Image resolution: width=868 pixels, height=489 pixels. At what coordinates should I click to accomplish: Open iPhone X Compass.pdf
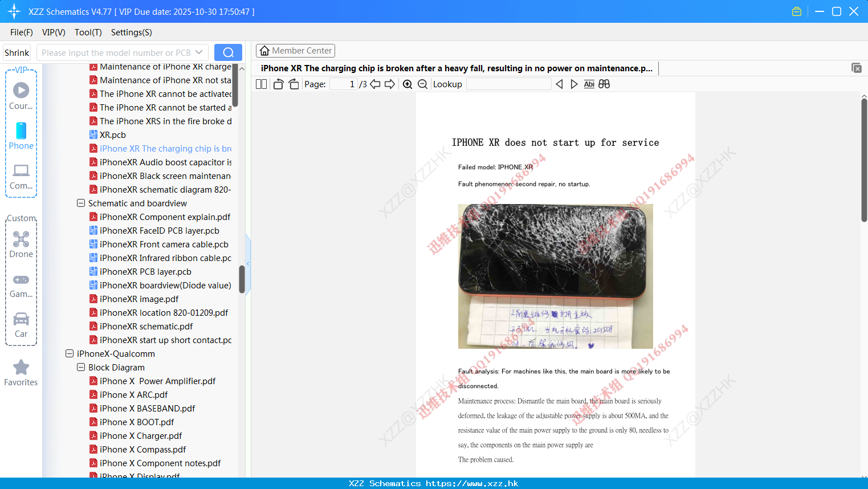tap(138, 450)
